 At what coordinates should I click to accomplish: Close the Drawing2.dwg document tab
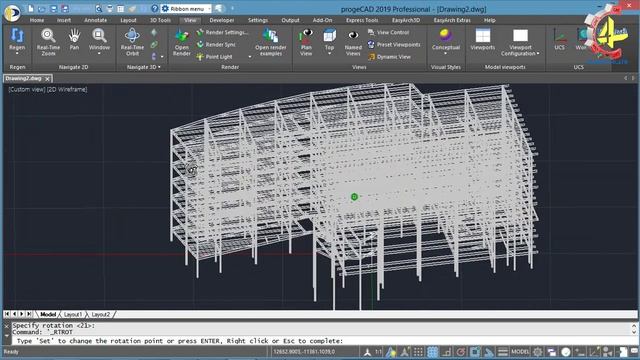point(47,79)
